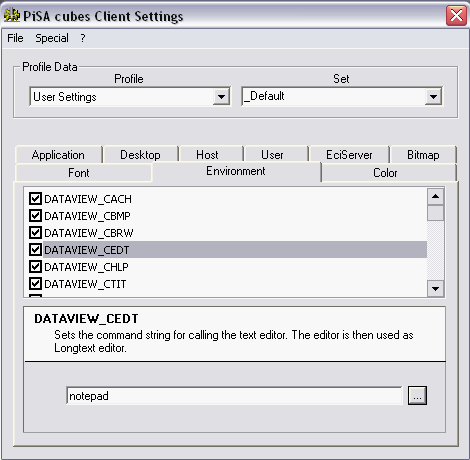Toggle the DATAVIEW_CEDT checkbox
470x460 pixels.
click(35, 249)
